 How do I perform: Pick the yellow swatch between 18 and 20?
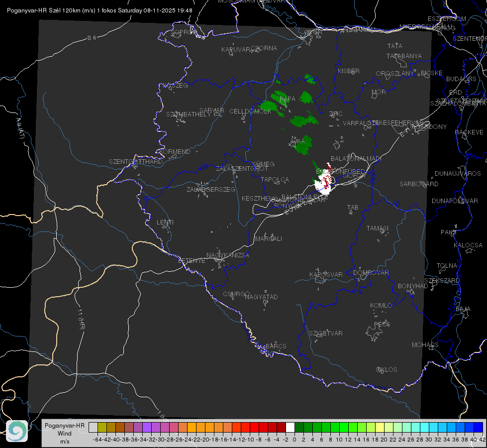(380, 427)
